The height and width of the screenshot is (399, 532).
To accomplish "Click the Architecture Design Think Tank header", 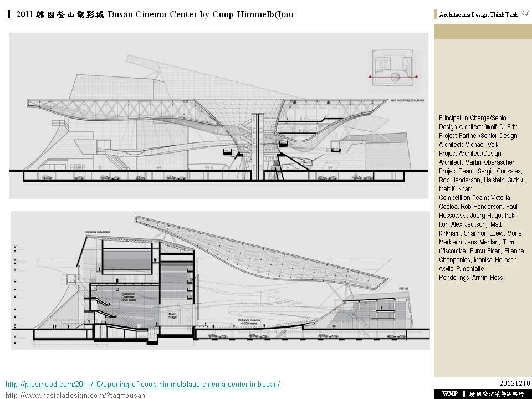I will tap(478, 15).
